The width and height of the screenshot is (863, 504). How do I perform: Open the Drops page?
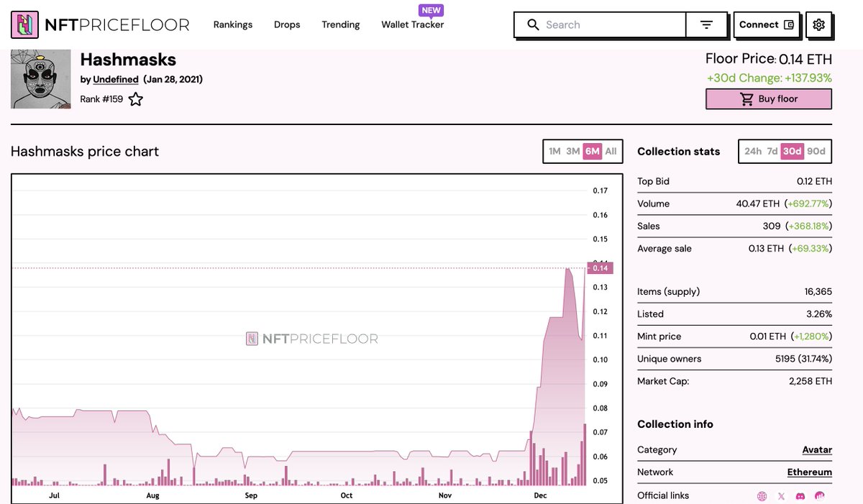287,24
